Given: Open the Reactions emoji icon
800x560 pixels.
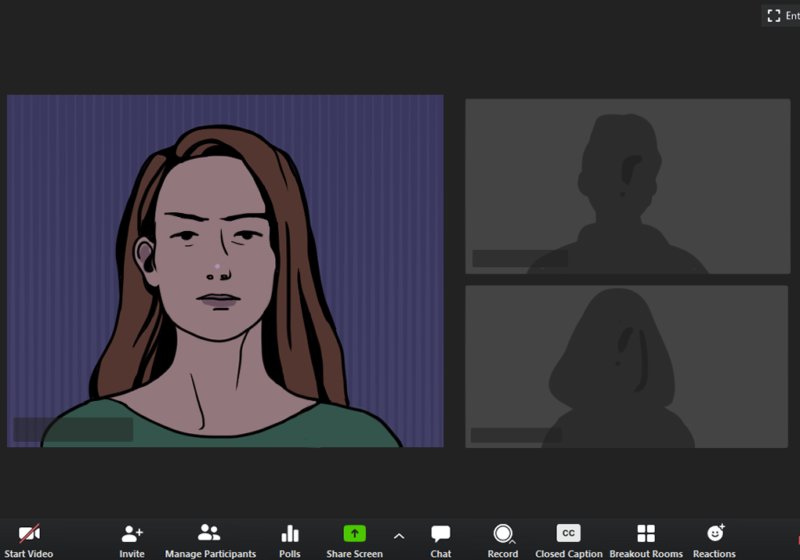Looking at the screenshot, I should pos(715,534).
